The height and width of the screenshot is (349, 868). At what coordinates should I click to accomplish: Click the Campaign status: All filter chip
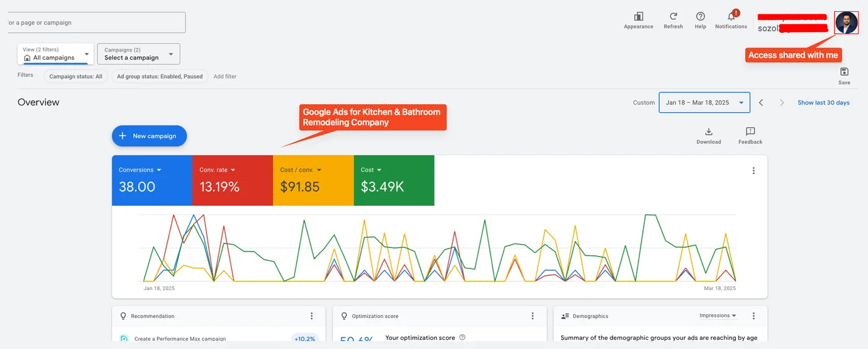tap(76, 77)
